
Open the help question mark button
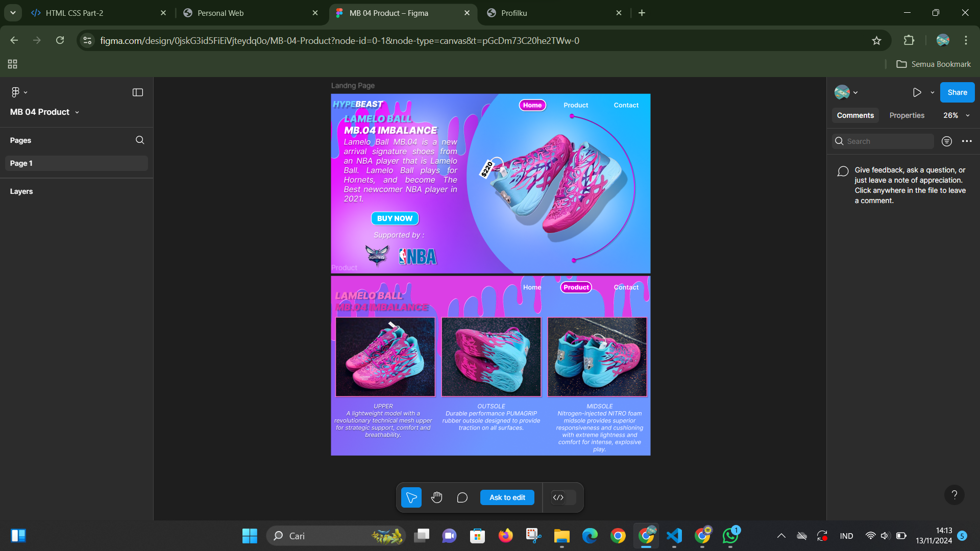tap(954, 494)
